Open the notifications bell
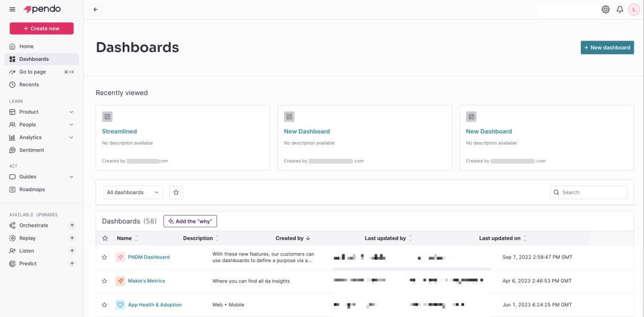The width and height of the screenshot is (644, 317). click(620, 10)
